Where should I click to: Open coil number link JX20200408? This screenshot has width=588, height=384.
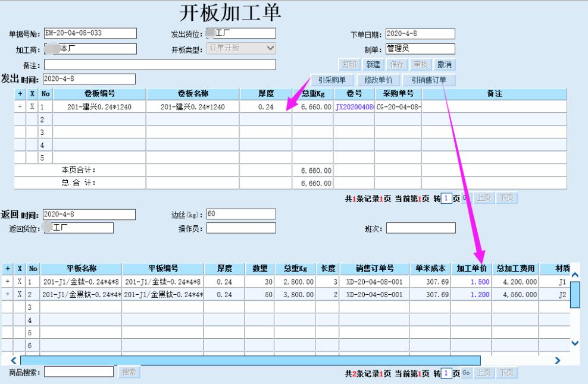pyautogui.click(x=354, y=107)
